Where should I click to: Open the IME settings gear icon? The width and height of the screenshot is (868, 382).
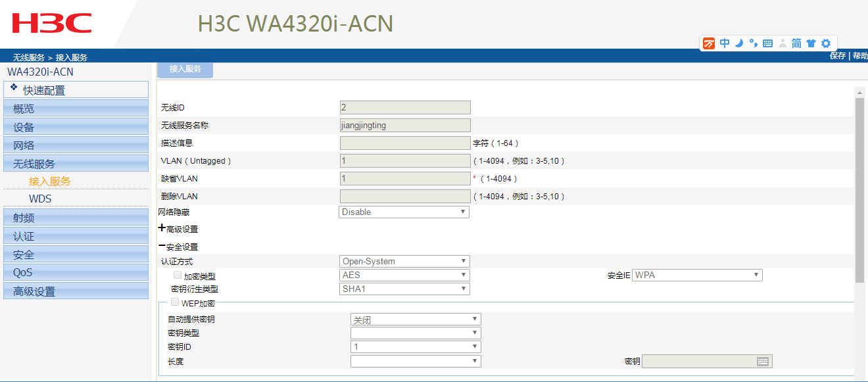(826, 43)
